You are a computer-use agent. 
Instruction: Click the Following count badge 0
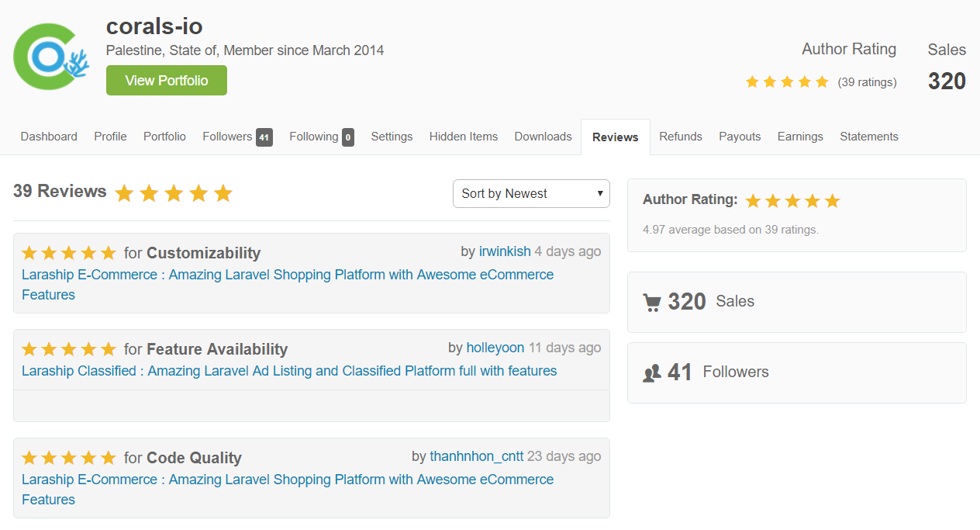pos(348,137)
